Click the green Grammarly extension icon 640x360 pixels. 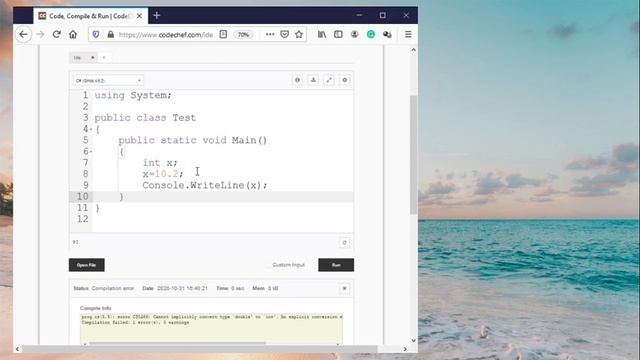coord(371,34)
